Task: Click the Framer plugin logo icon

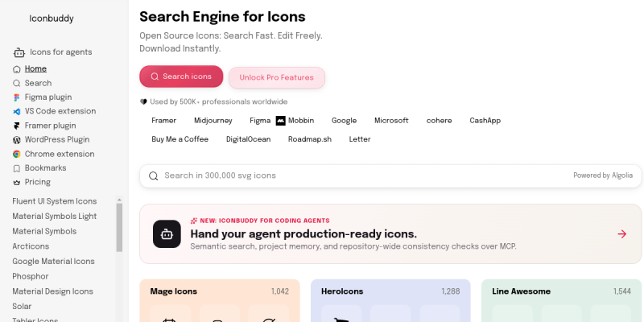Action: (x=16, y=126)
